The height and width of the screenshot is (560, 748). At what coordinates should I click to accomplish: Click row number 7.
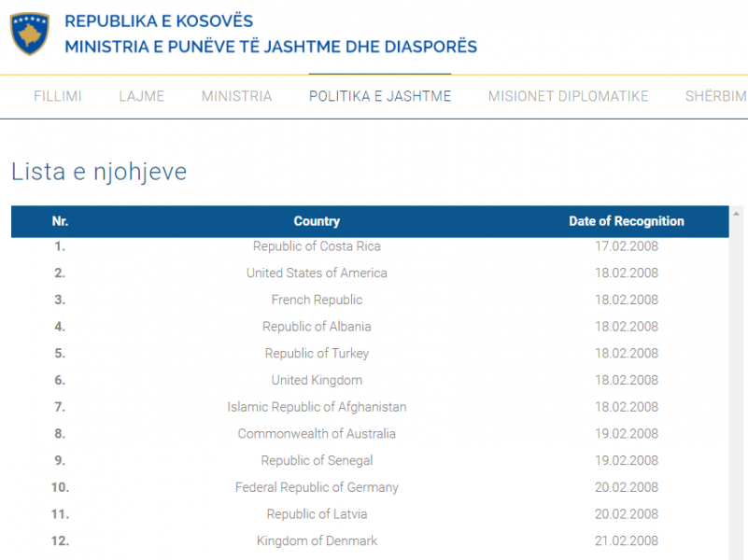pos(60,407)
